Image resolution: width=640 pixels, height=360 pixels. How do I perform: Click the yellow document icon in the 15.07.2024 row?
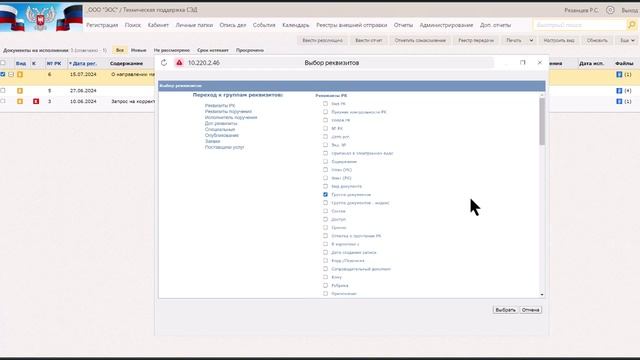[x=20, y=74]
